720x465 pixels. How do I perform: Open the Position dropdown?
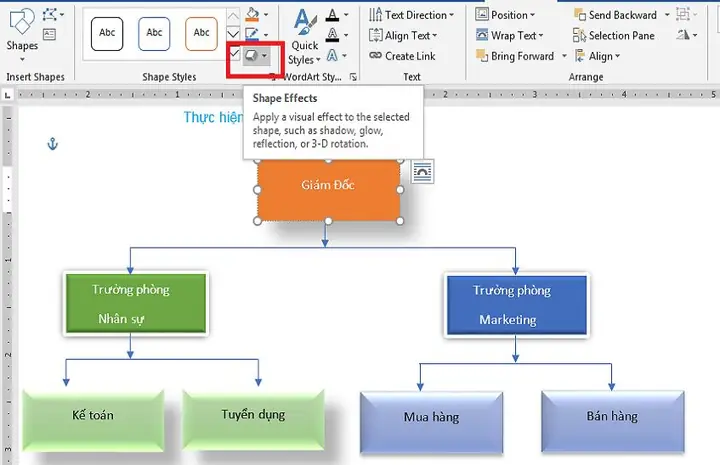(506, 15)
